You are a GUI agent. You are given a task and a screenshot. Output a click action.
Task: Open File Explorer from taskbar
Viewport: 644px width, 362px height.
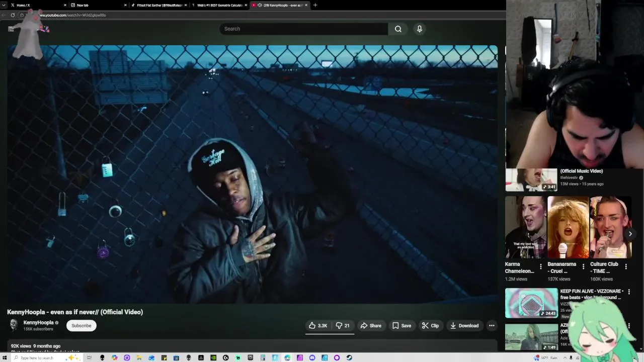click(x=139, y=357)
